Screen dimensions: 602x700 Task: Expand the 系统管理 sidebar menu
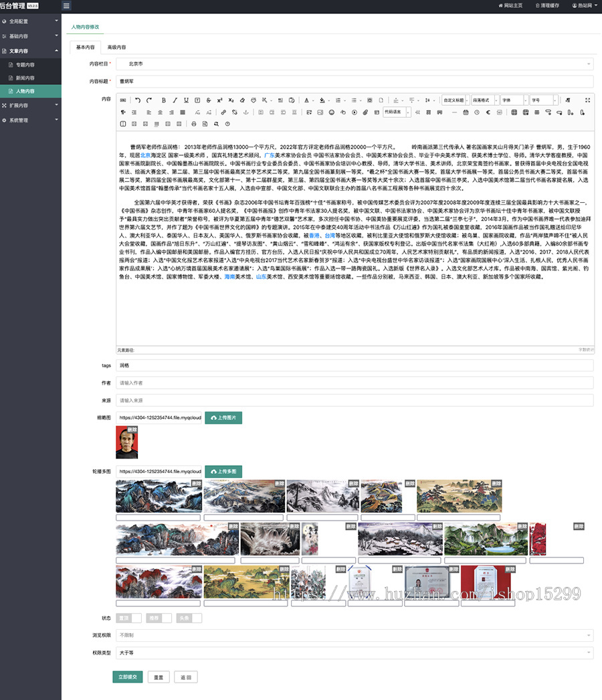pyautogui.click(x=30, y=120)
